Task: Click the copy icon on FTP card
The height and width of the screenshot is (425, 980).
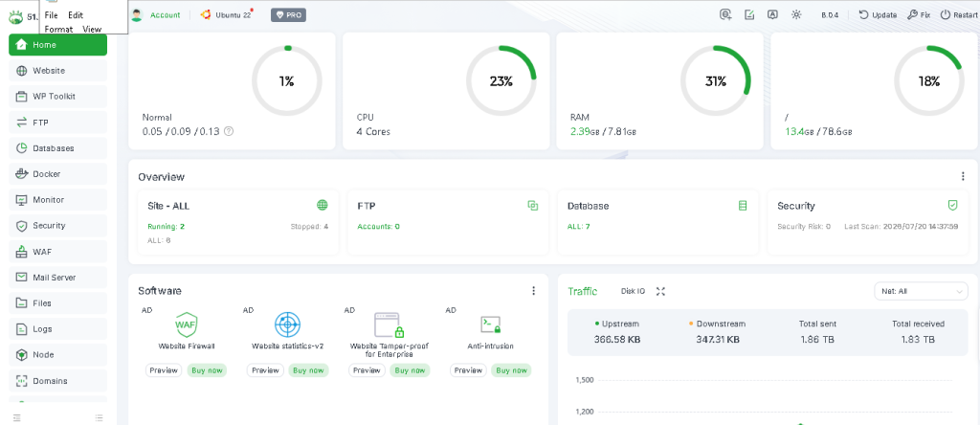Action: tap(532, 205)
